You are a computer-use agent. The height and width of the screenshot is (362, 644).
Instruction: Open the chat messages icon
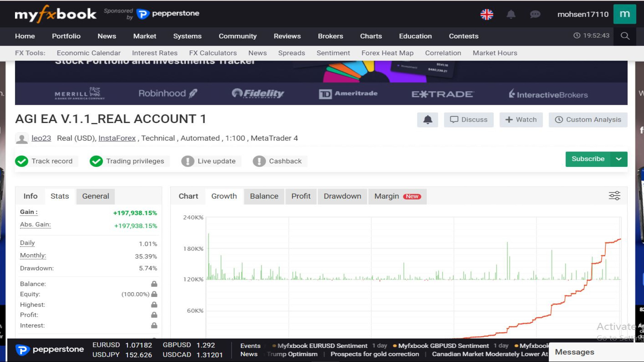coord(535,14)
